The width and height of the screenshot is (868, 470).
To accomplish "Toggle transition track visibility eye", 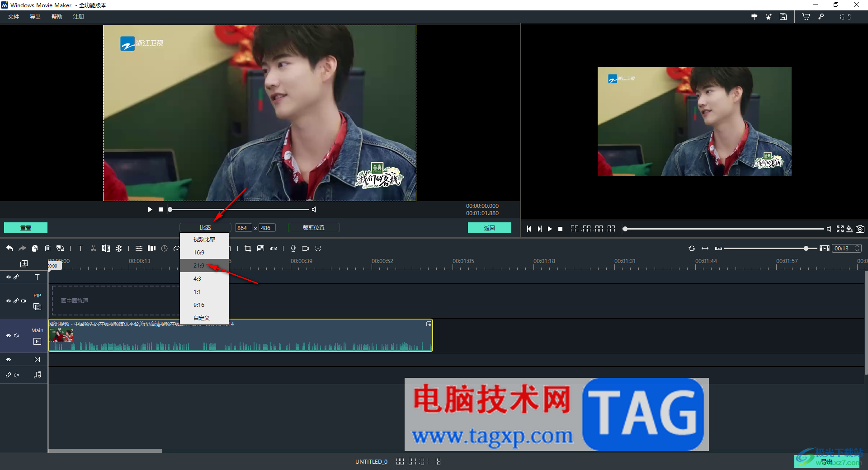I will (x=9, y=360).
